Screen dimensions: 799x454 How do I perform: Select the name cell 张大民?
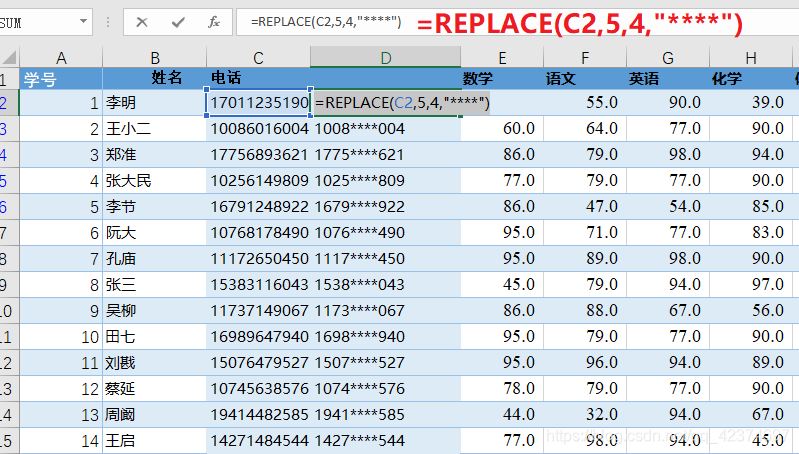point(155,181)
